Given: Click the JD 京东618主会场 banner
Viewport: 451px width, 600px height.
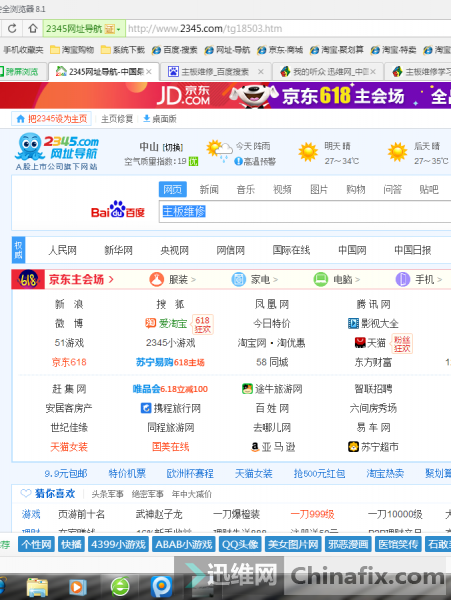Looking at the screenshot, I should [x=225, y=95].
